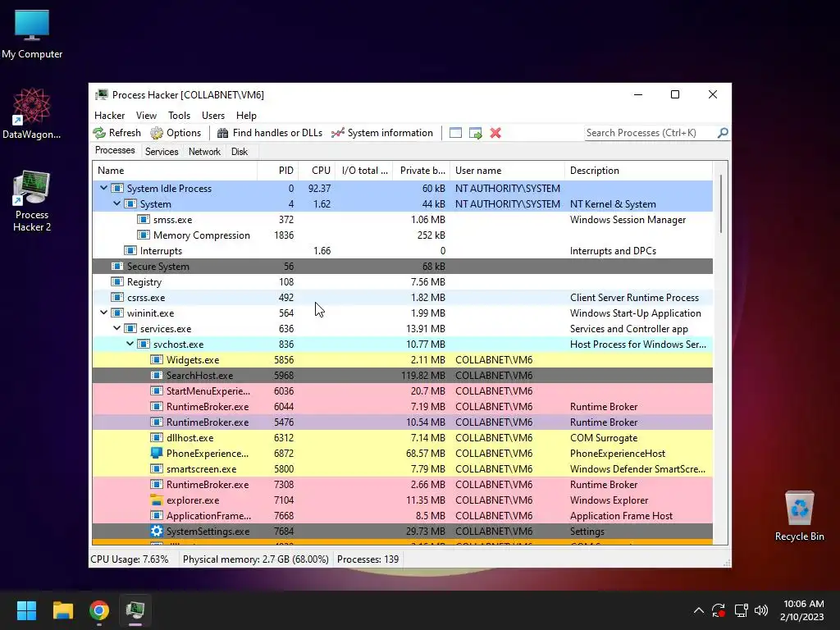Viewport: 840px width, 630px height.
Task: Sort by the CPU column header
Action: (317, 171)
